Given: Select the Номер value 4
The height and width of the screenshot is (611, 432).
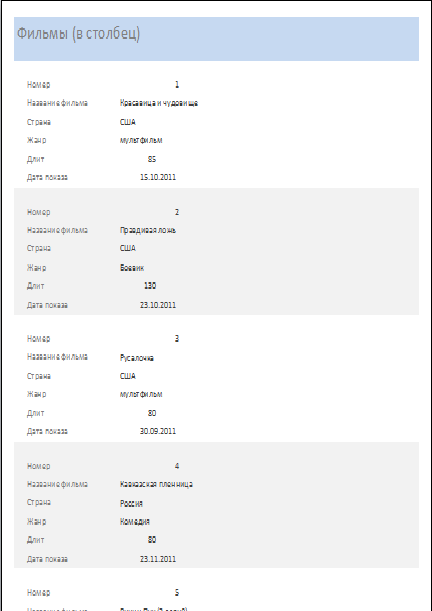Looking at the screenshot, I should tap(177, 466).
